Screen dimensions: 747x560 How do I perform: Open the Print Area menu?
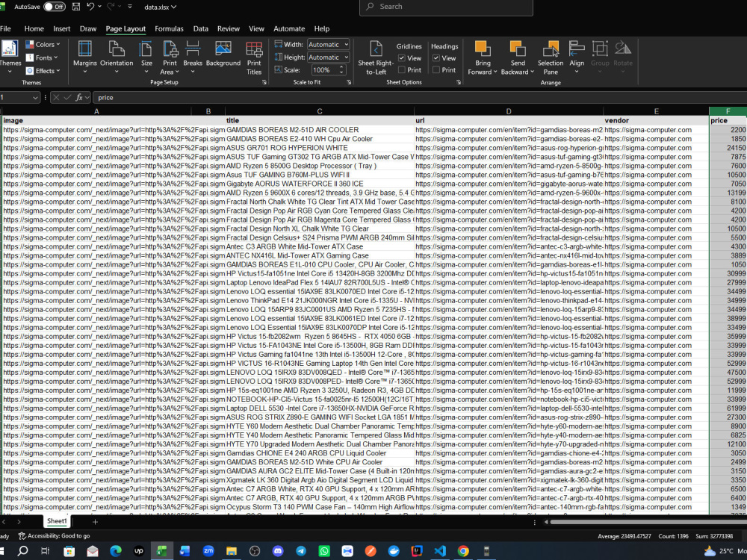pos(170,57)
